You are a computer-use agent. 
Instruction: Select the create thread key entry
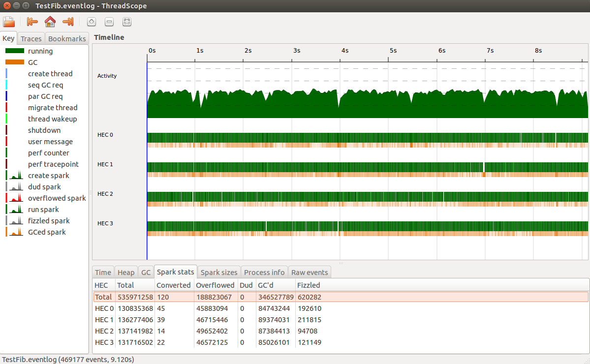coord(50,74)
